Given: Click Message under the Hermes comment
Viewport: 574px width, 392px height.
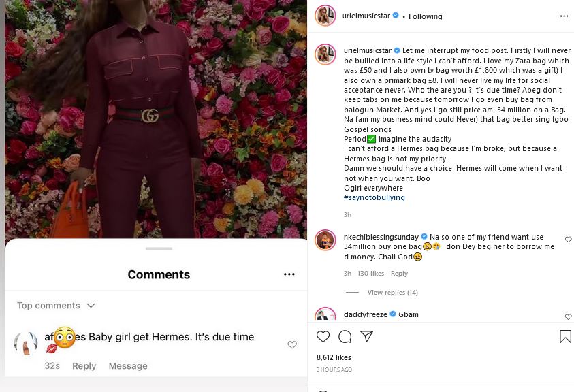Looking at the screenshot, I should coord(128,366).
